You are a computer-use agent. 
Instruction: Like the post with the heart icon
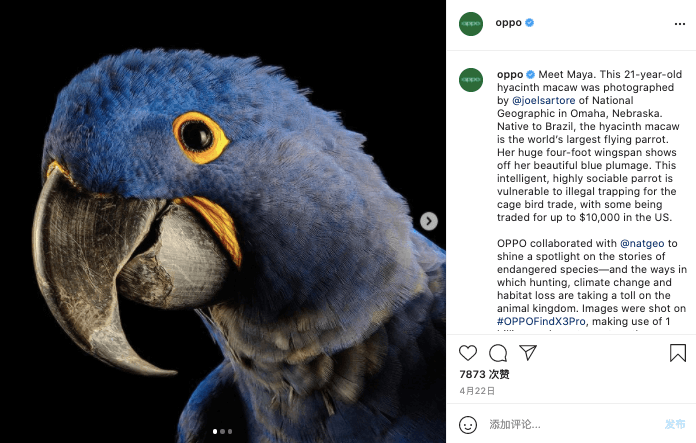468,353
